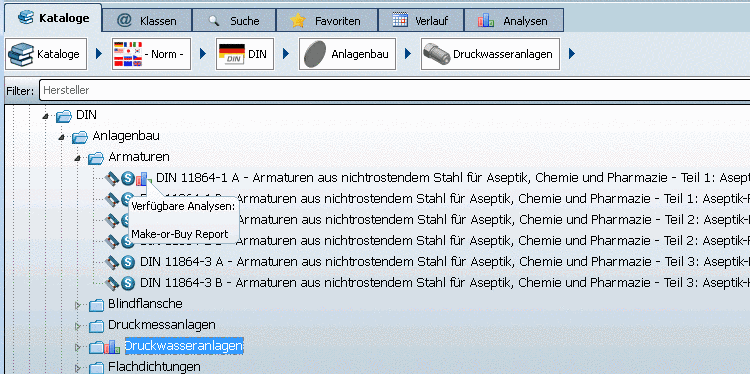Select DIN 11864-3 A Armaturen entry
This screenshot has width=750, height=374.
[x=445, y=262]
